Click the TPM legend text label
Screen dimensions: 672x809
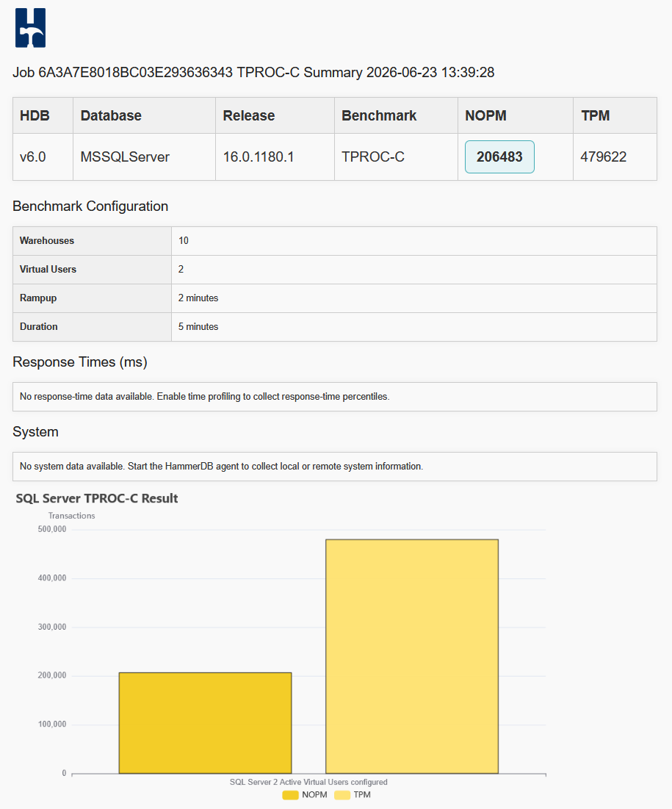click(x=362, y=795)
